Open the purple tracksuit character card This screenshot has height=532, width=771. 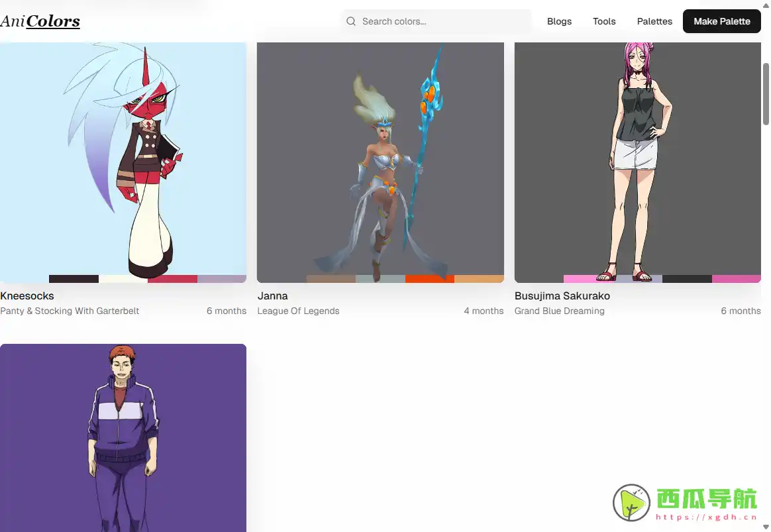[x=123, y=437]
